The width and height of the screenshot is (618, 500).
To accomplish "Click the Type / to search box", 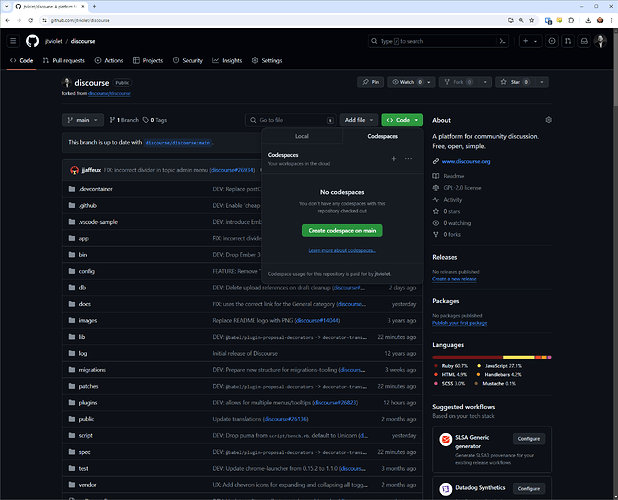I will [438, 41].
